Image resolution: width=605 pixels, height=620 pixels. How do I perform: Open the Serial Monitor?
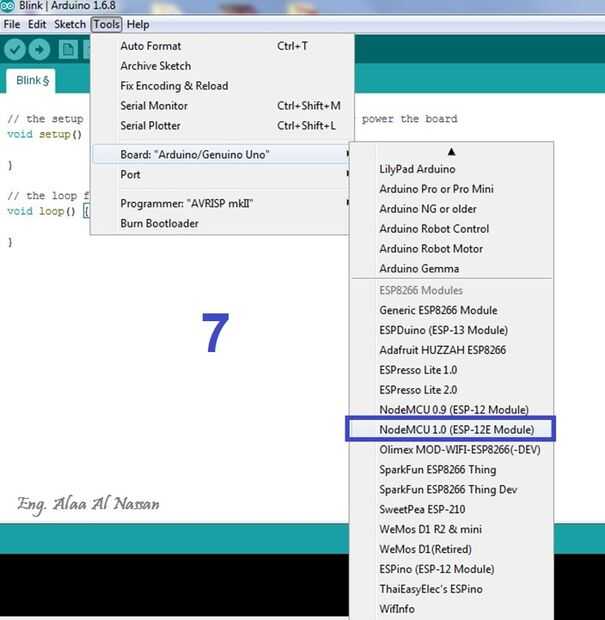click(x=222, y=106)
